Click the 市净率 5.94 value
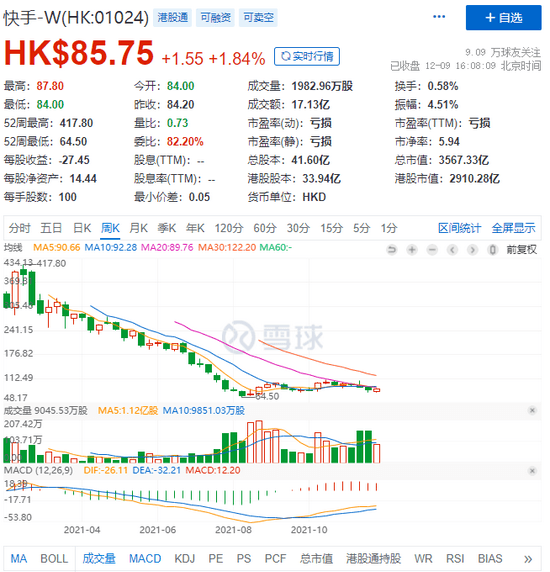The width and height of the screenshot is (550, 572). [449, 142]
